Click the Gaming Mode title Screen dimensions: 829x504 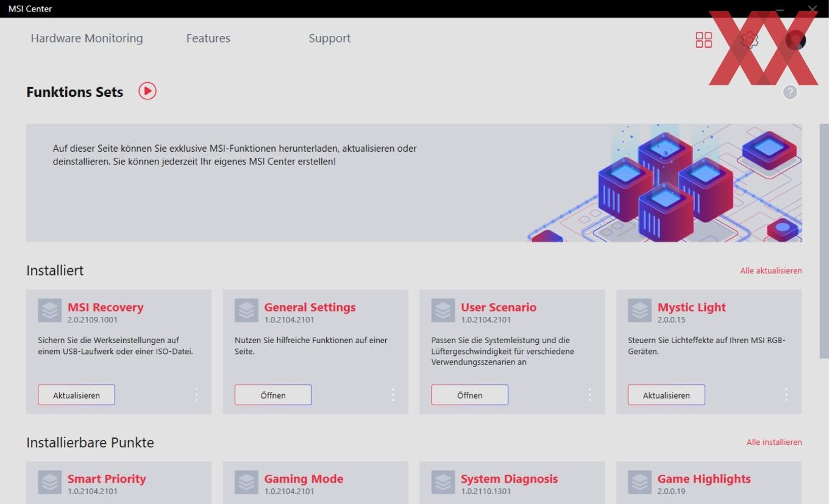(x=304, y=479)
